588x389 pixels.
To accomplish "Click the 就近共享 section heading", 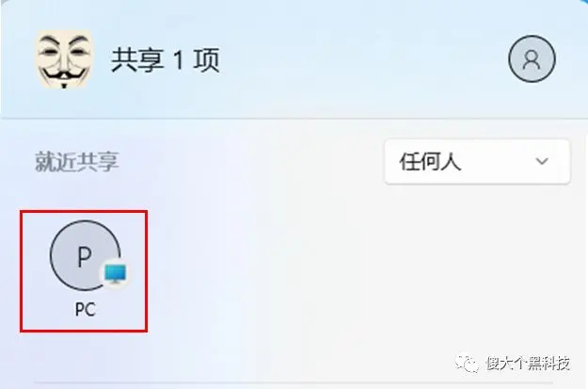I will click(77, 162).
